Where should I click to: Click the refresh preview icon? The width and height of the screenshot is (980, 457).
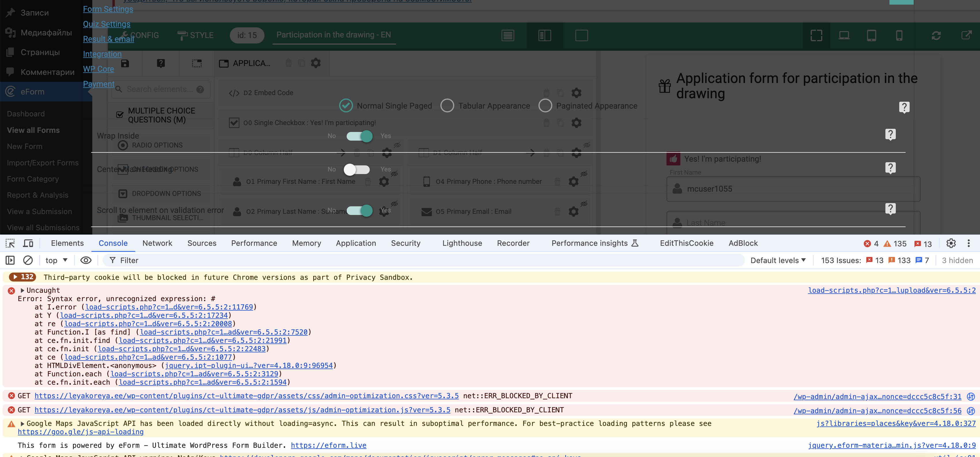pyautogui.click(x=936, y=35)
